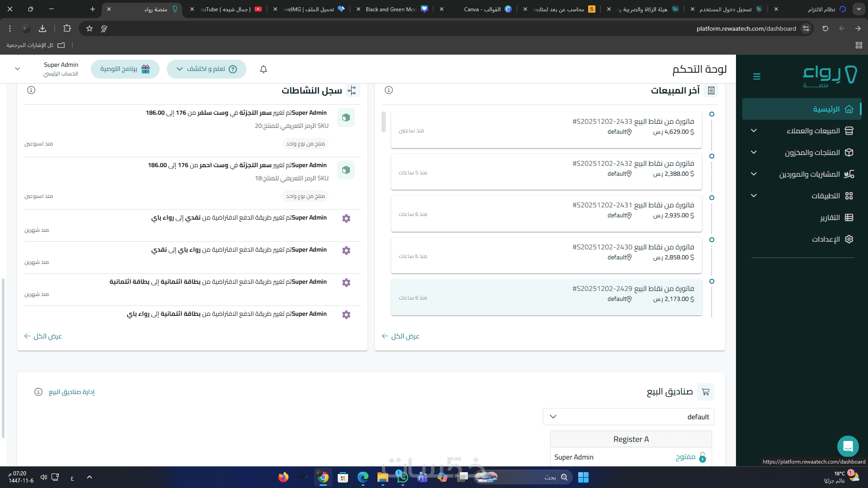
Task: Click the activity log tree icon
Action: click(352, 90)
